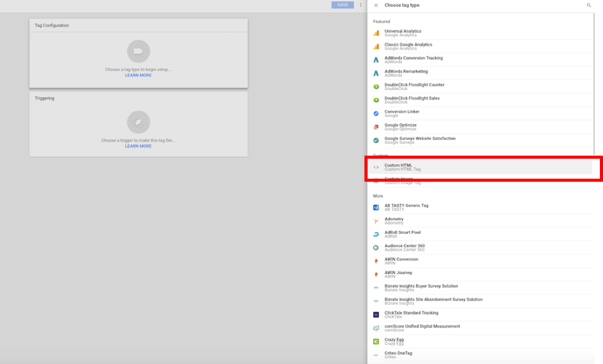The width and height of the screenshot is (603, 364).
Task: Select AdRoll Smart Pixel tag type
Action: 402,234
